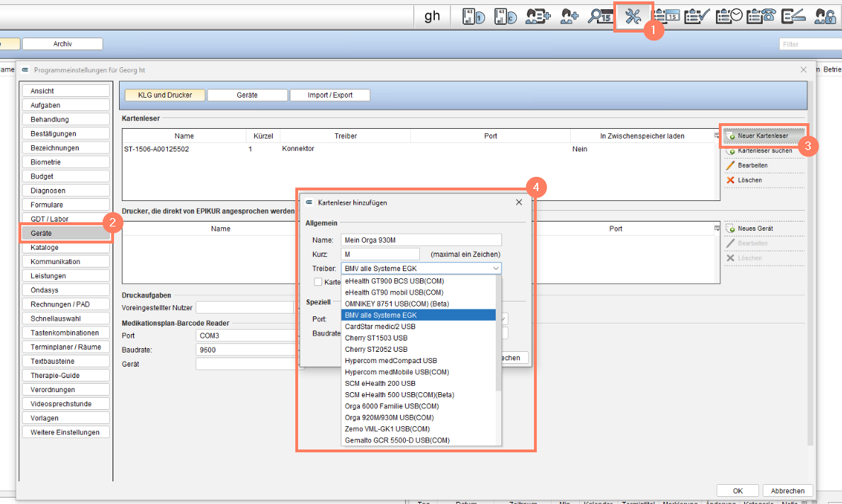Viewport: 842px width, 504px height.
Task: Click the Kurz input field
Action: pyautogui.click(x=380, y=254)
